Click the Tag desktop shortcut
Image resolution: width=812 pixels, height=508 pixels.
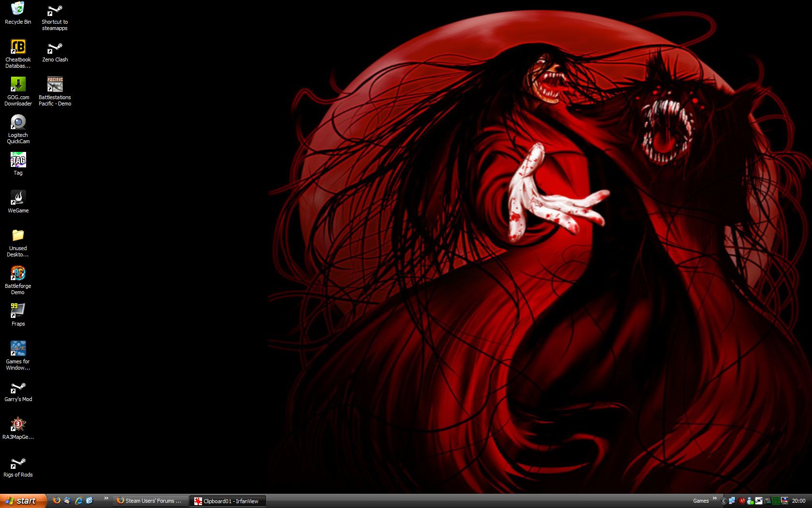tap(18, 164)
